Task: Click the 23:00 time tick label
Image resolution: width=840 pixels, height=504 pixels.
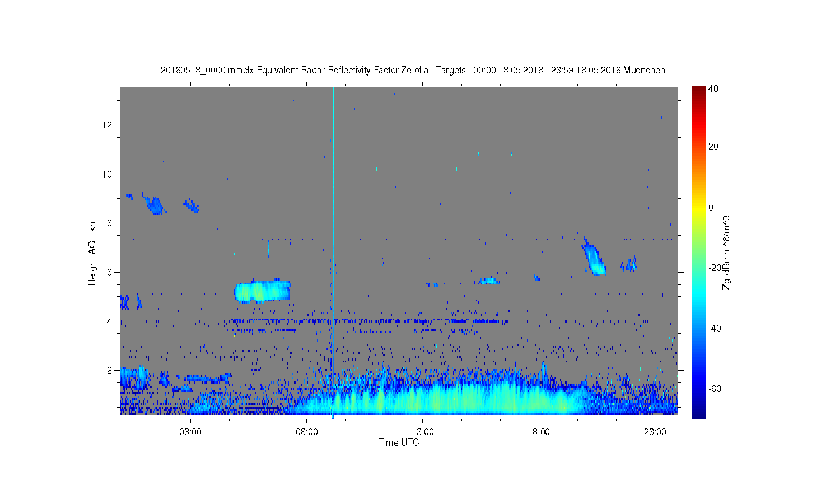Action: [x=655, y=432]
